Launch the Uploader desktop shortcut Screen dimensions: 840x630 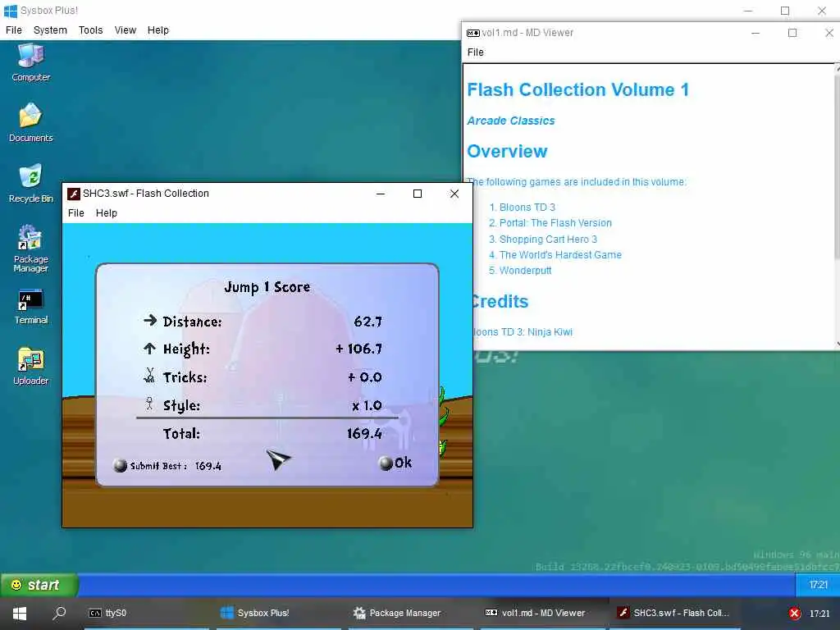click(31, 367)
